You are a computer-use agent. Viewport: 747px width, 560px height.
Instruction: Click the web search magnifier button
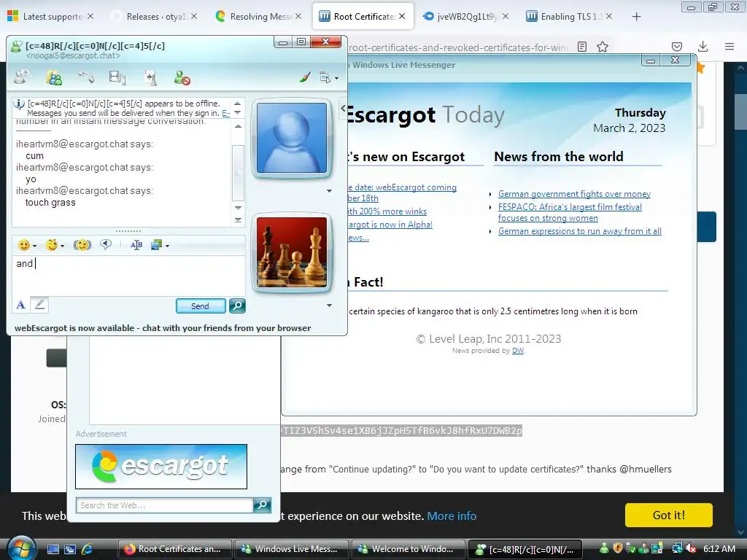pyautogui.click(x=262, y=505)
